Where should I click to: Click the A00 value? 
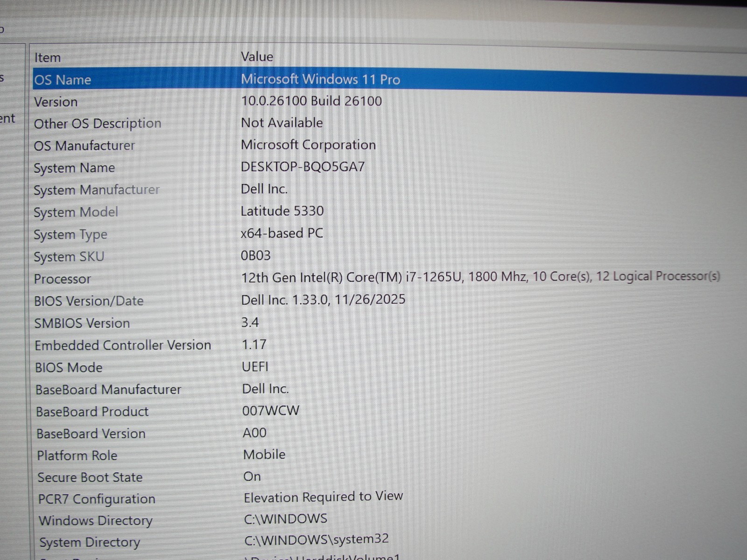coord(254,433)
